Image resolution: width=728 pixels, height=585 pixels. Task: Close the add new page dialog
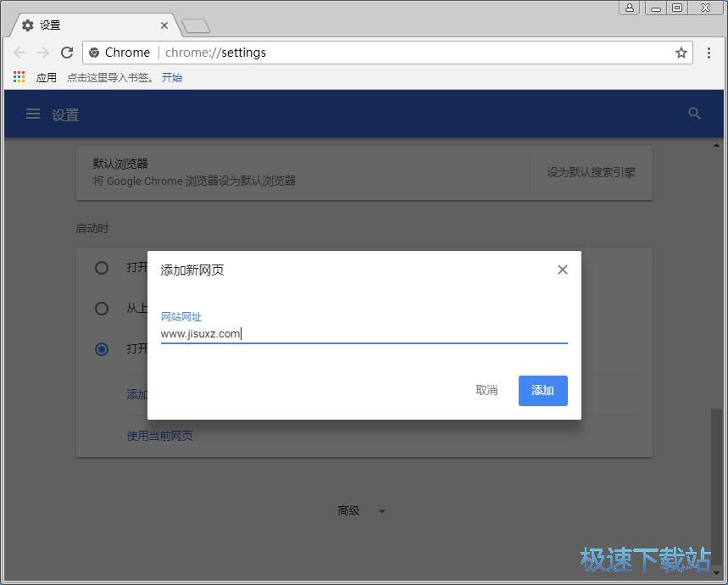coord(563,270)
